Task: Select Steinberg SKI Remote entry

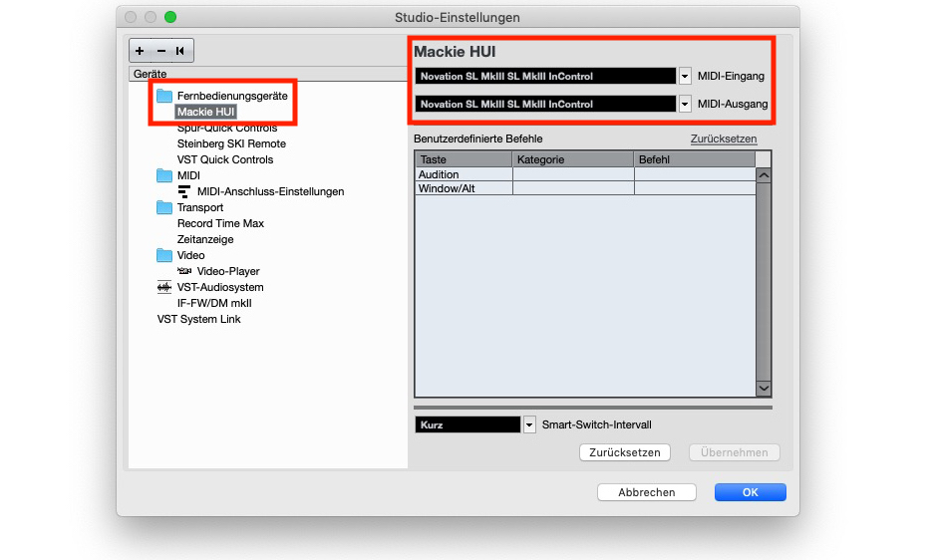Action: coord(231,143)
